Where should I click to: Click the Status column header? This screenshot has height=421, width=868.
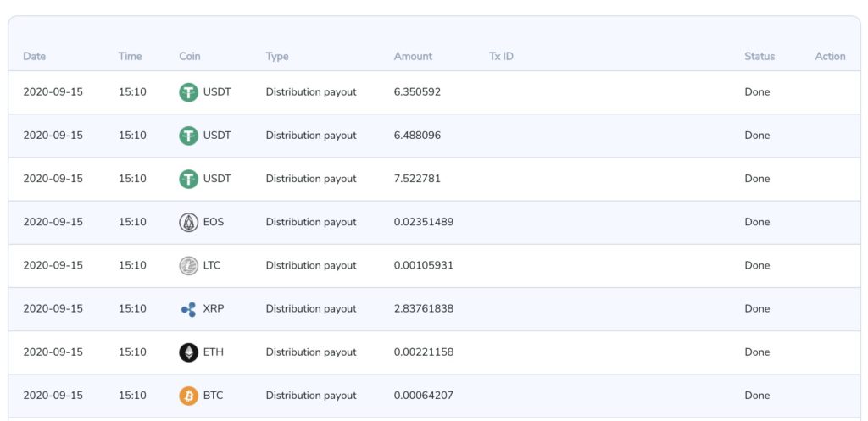coord(759,57)
